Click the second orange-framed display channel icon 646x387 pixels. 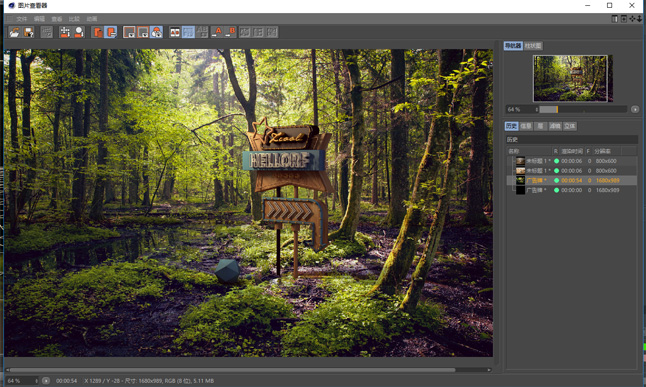click(x=143, y=32)
